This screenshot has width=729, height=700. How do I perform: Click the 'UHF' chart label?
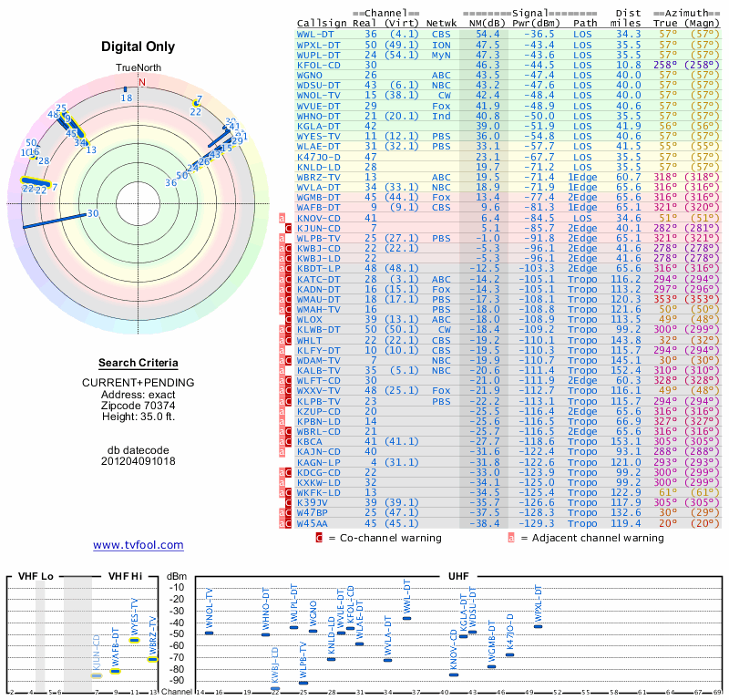pos(458,576)
